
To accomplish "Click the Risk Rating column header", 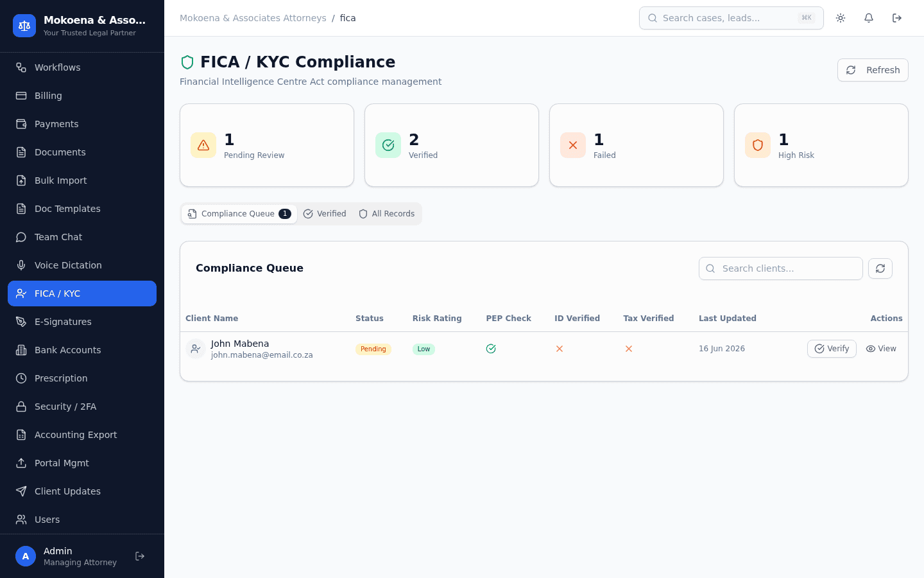I will point(437,319).
